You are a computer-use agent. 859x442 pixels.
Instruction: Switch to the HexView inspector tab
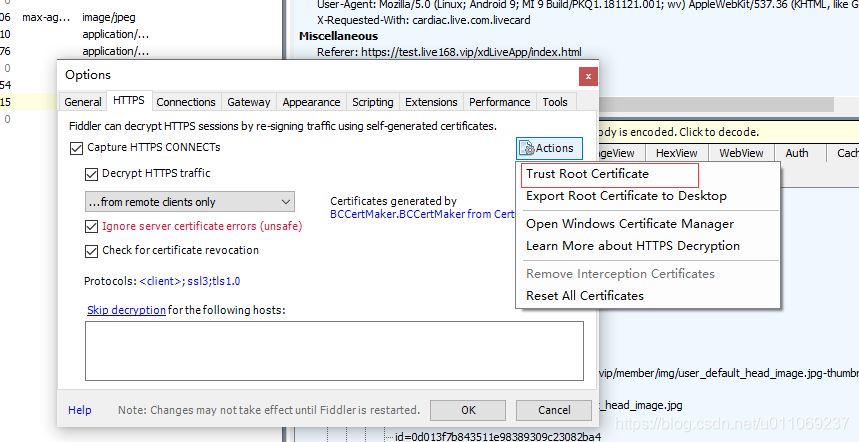tap(677, 153)
